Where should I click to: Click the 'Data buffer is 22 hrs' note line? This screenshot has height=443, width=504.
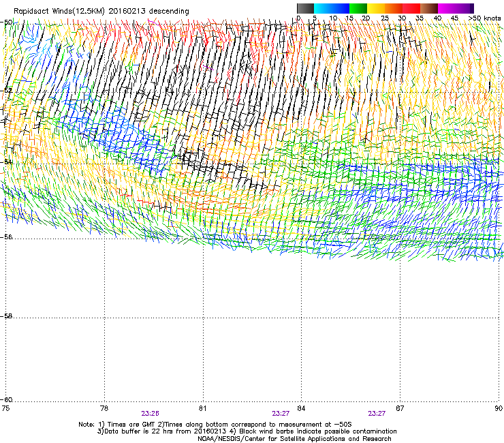coord(247,431)
